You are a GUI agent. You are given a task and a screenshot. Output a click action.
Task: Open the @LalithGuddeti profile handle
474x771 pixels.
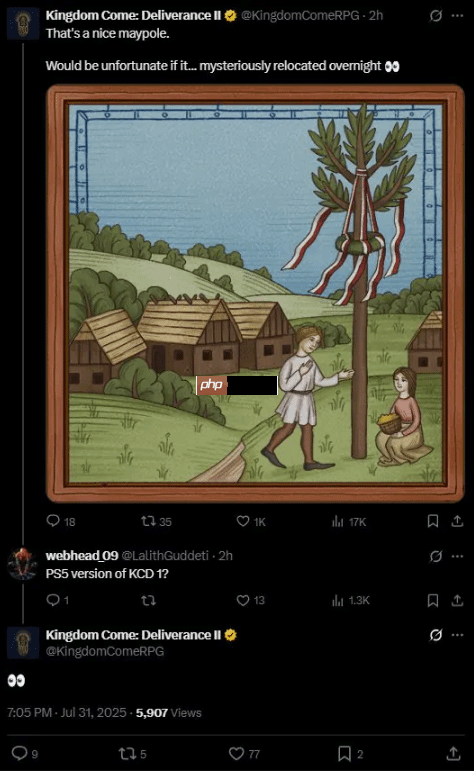tap(165, 556)
